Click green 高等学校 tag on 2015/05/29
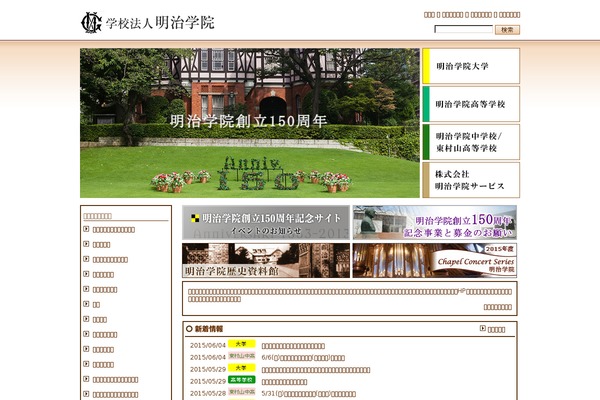The image size is (600, 400). pyautogui.click(x=241, y=380)
